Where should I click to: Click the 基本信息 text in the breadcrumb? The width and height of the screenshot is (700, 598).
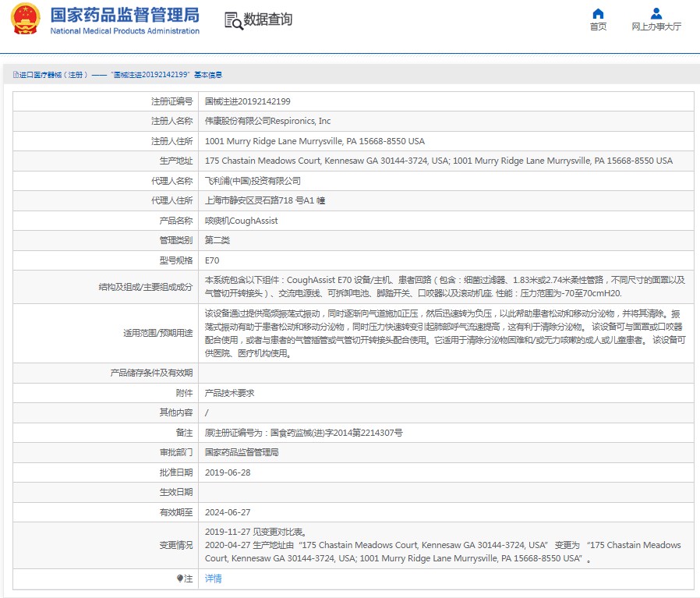coord(208,75)
